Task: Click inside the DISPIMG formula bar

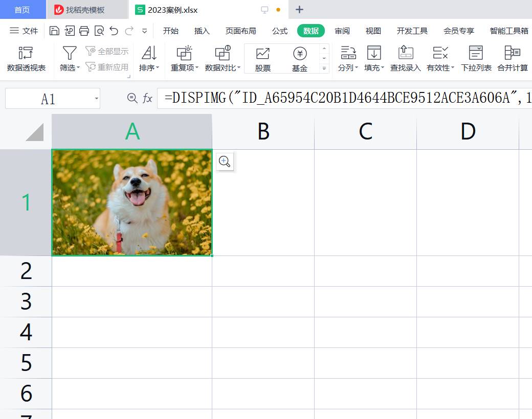Action: click(x=344, y=98)
